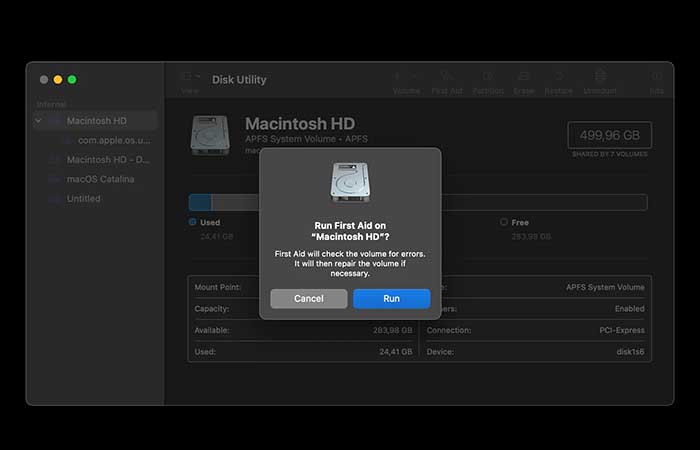Click the disk1s6 device value
700x450 pixels.
(x=630, y=352)
